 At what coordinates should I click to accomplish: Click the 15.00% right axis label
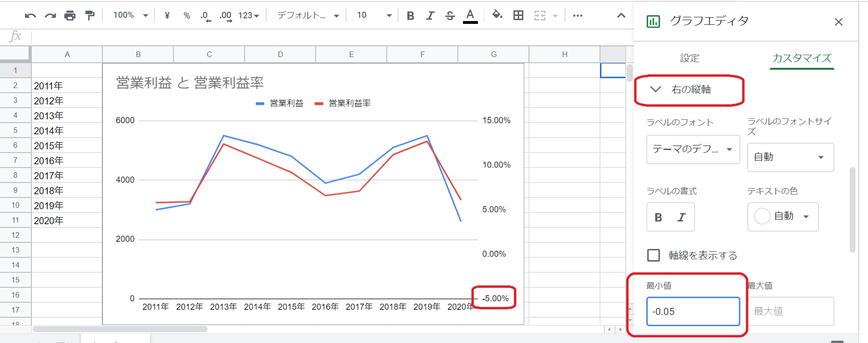click(x=496, y=120)
